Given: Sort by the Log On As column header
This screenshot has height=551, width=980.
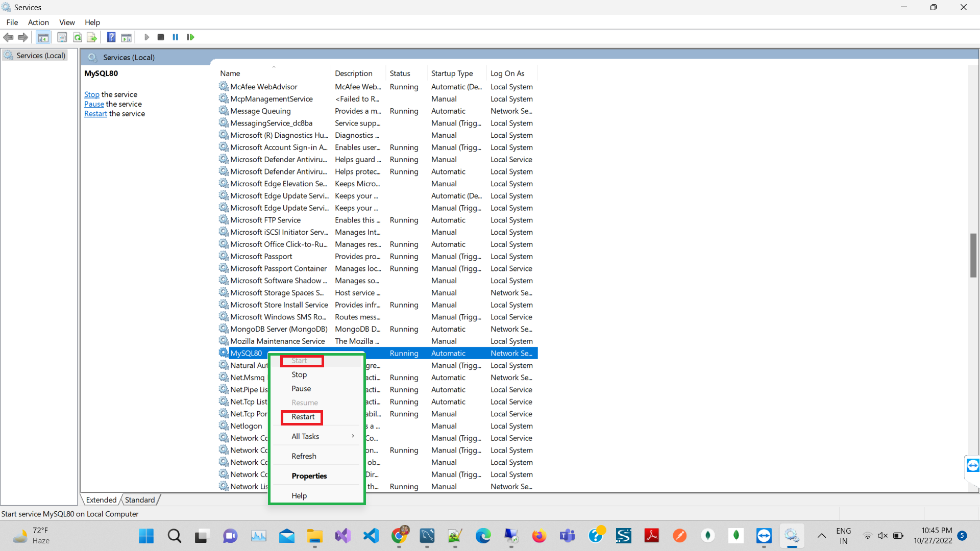Looking at the screenshot, I should pyautogui.click(x=512, y=73).
